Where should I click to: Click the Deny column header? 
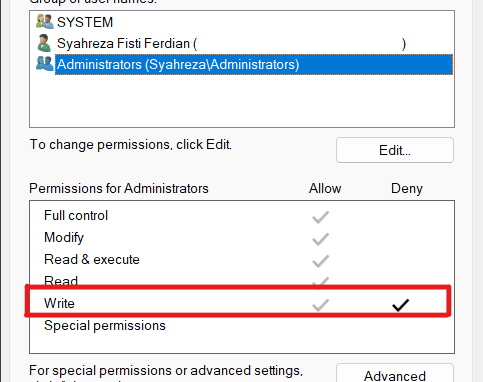point(407,188)
